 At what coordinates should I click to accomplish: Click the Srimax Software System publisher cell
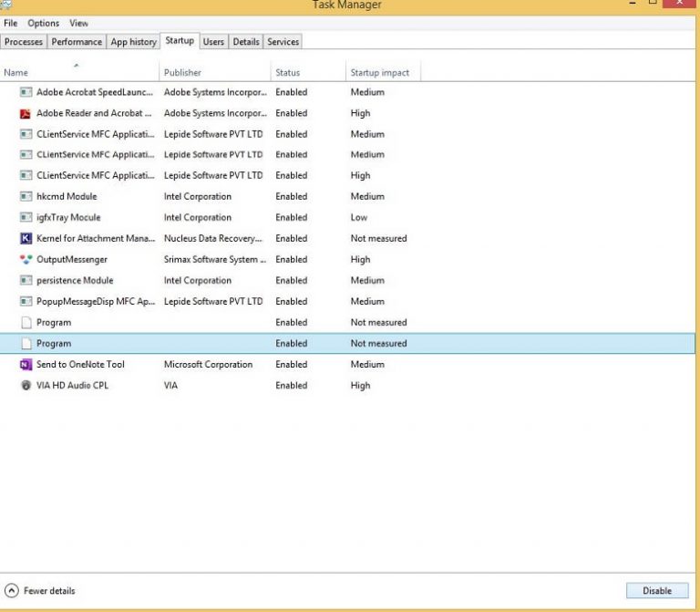point(215,260)
